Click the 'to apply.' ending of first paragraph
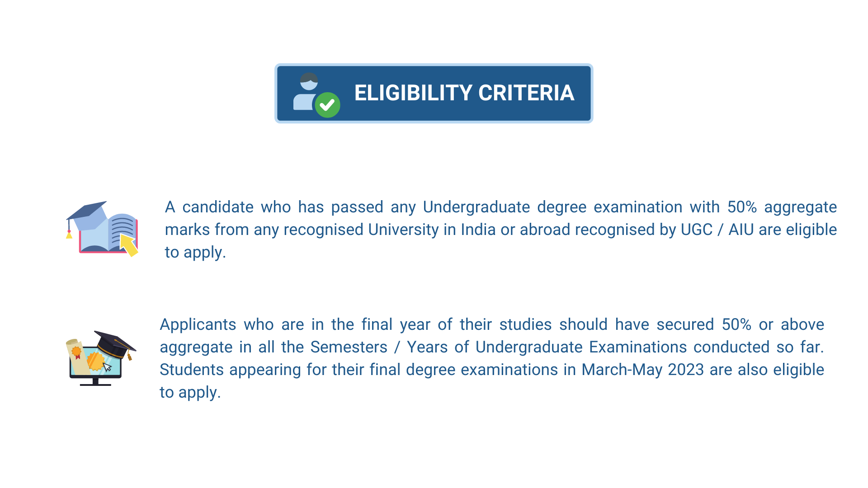868x488 pixels. click(x=195, y=252)
